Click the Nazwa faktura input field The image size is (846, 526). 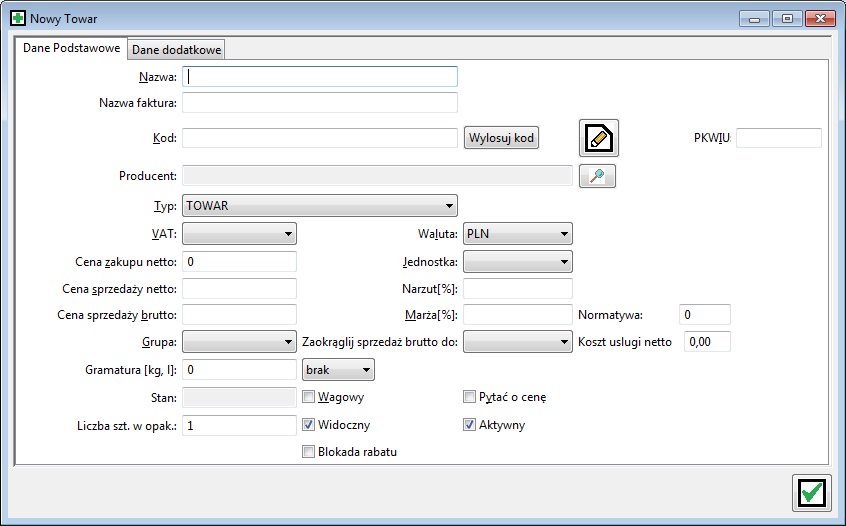pyautogui.click(x=320, y=103)
